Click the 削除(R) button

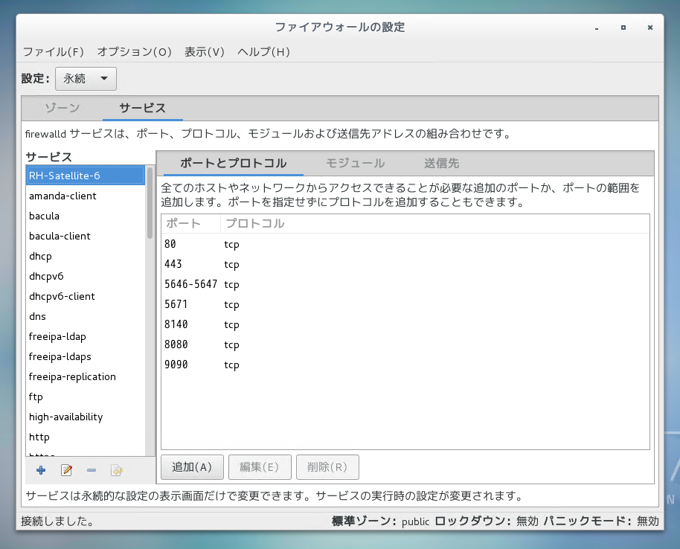pyautogui.click(x=327, y=467)
